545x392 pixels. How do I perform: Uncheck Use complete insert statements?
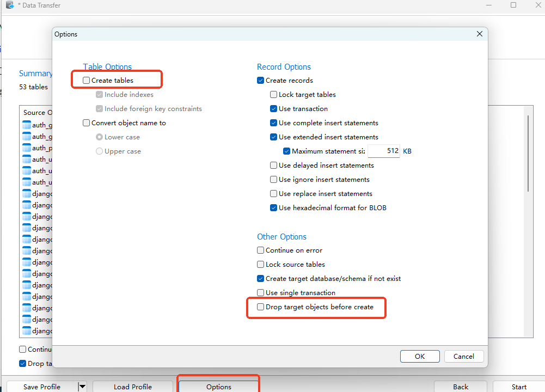click(273, 122)
